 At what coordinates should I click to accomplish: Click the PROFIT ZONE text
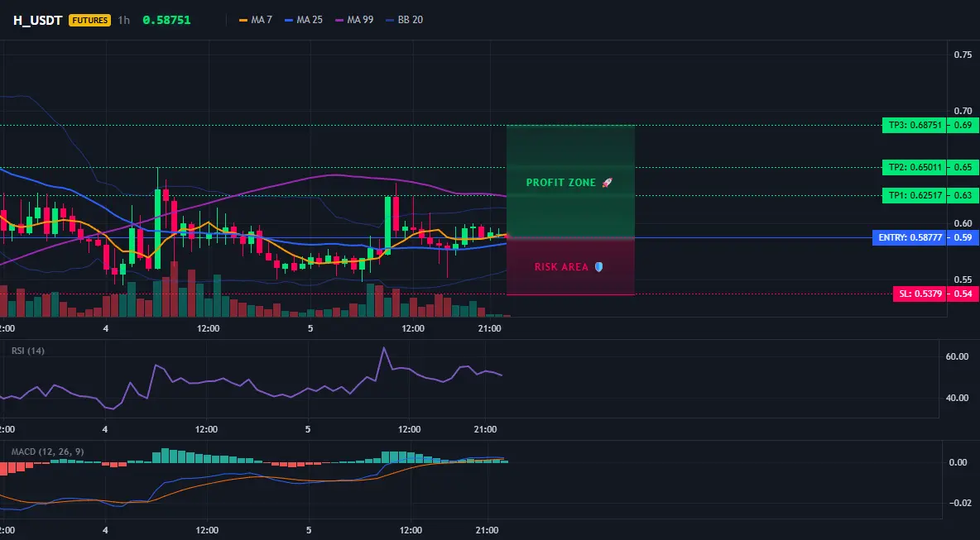click(x=561, y=183)
